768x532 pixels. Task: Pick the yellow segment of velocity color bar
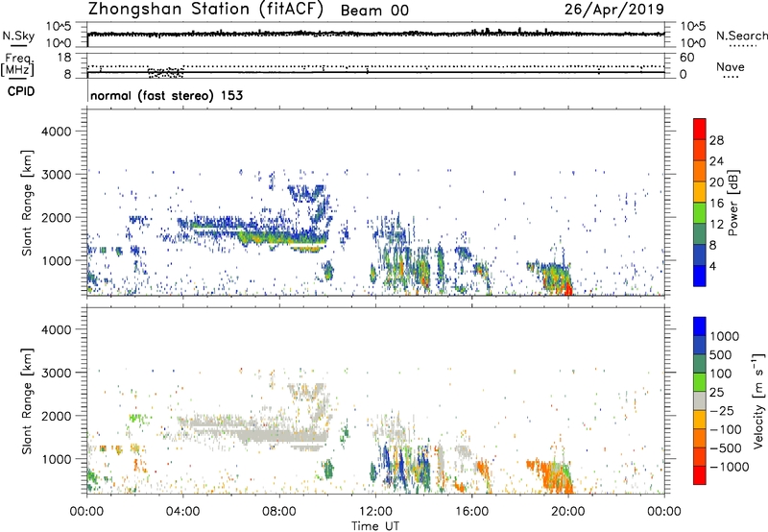(700, 420)
